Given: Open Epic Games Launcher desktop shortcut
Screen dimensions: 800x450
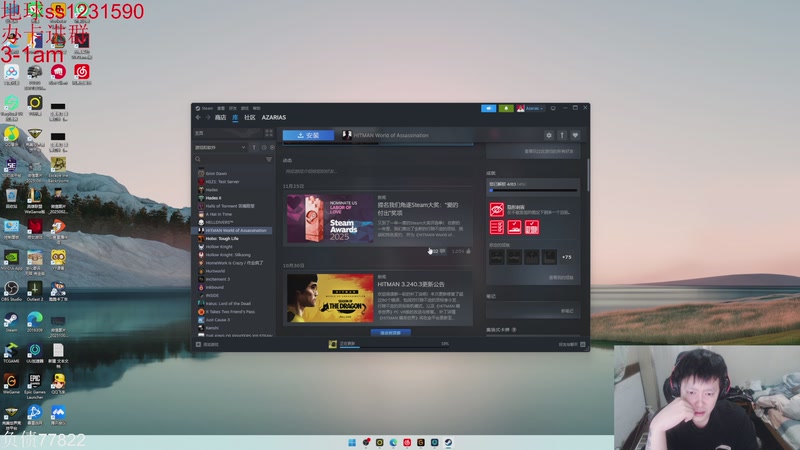Looking at the screenshot, I should (35, 387).
